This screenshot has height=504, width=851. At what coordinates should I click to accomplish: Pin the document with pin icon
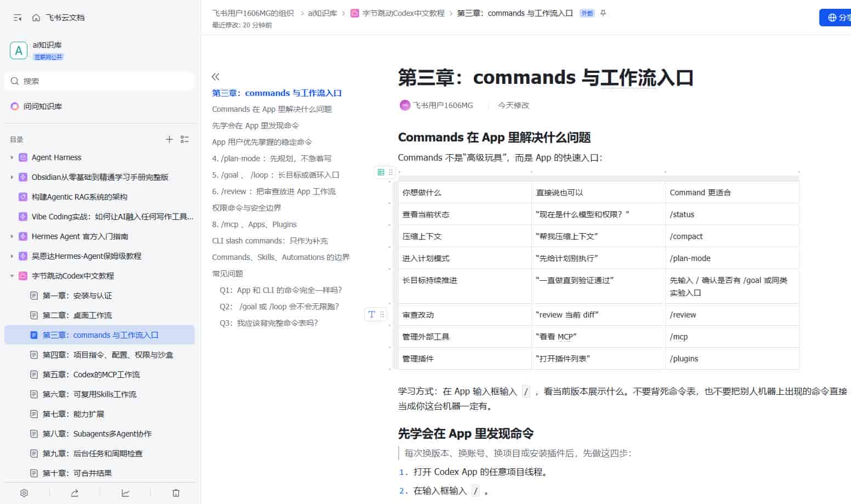tap(603, 13)
